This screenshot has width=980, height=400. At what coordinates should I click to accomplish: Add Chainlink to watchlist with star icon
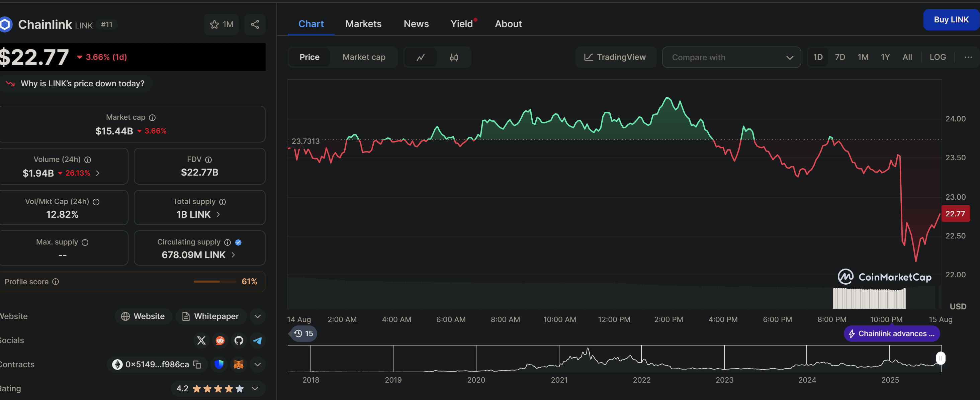point(214,25)
